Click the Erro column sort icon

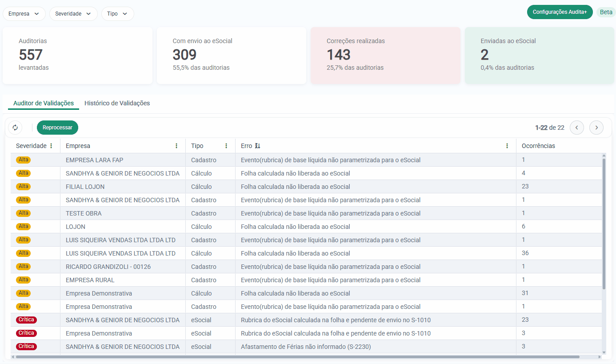tap(258, 146)
